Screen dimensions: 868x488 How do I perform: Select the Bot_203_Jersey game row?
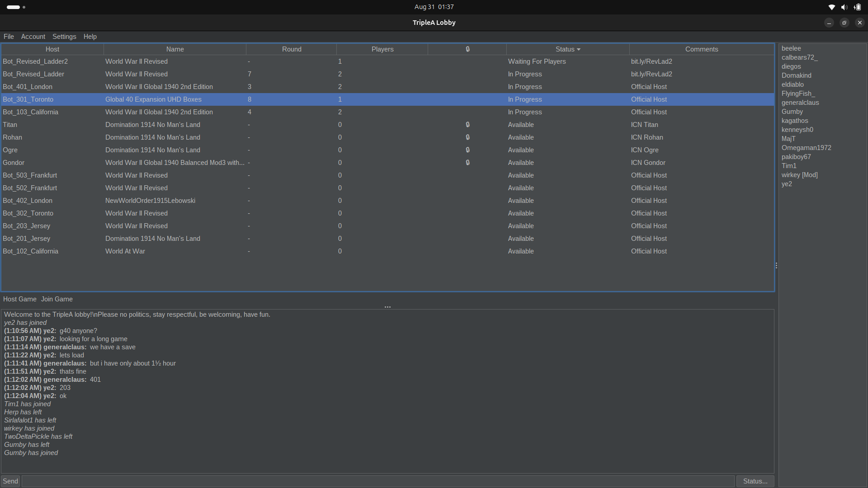coord(387,226)
